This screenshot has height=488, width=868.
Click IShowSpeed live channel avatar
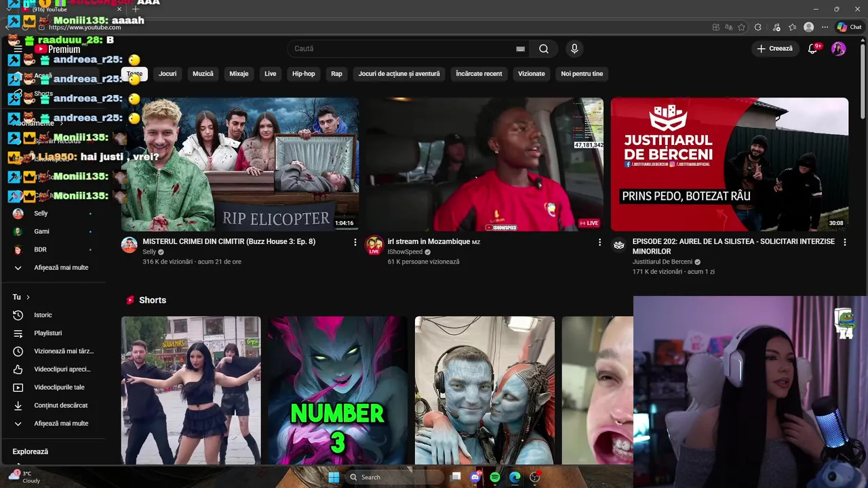pos(374,245)
